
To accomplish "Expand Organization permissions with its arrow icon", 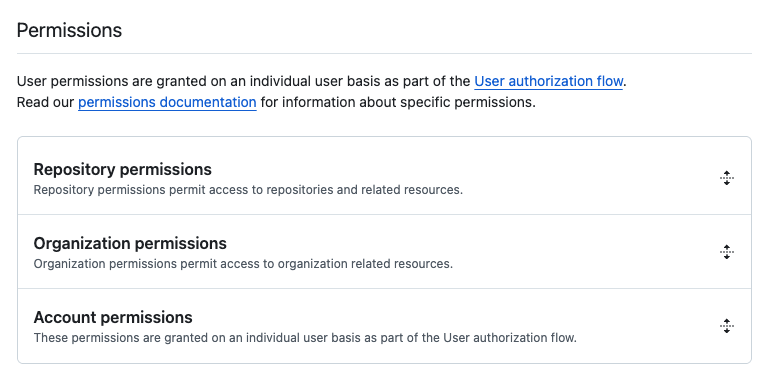I will [x=727, y=252].
